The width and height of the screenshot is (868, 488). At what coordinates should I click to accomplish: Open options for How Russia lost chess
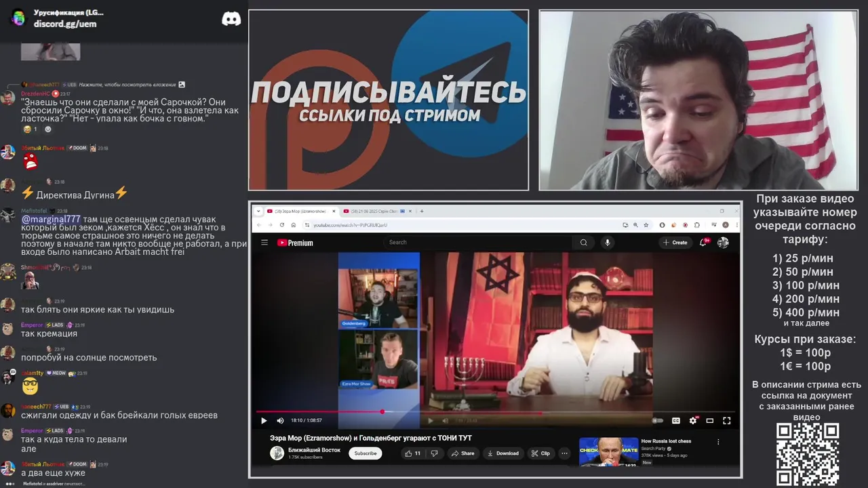(x=718, y=442)
